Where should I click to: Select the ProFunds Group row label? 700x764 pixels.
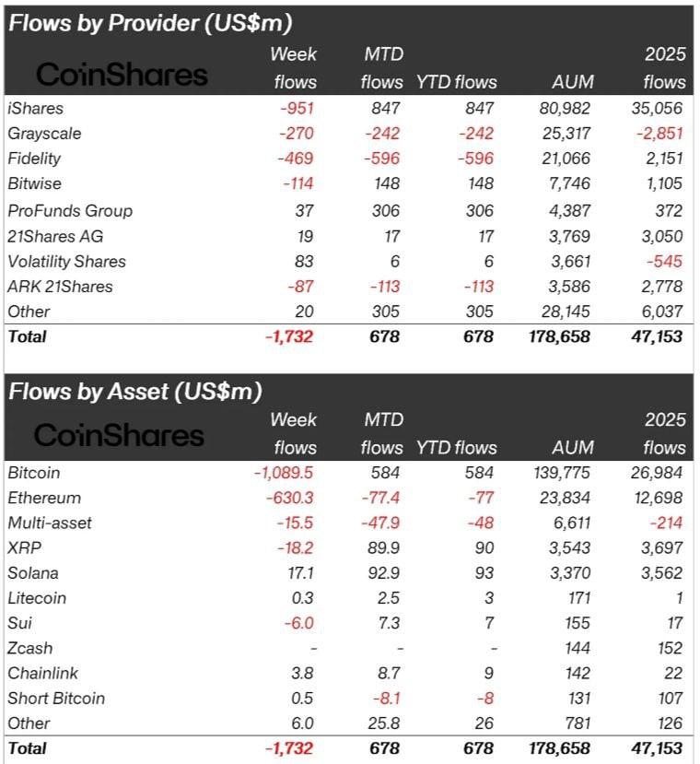pos(70,210)
